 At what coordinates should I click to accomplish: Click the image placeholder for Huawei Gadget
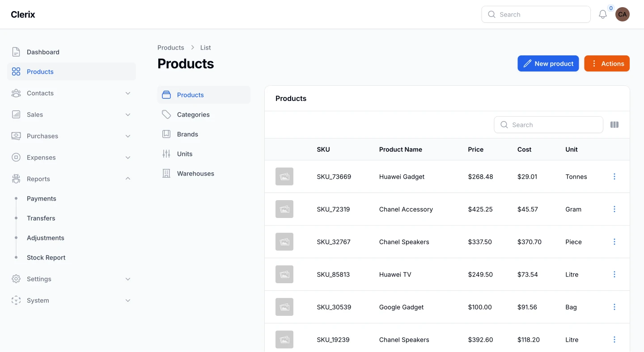[x=284, y=176]
